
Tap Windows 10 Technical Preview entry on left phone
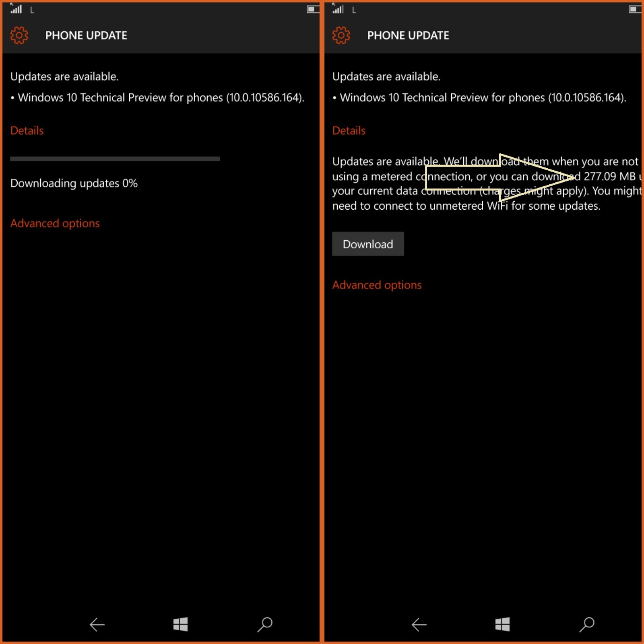tap(157, 98)
